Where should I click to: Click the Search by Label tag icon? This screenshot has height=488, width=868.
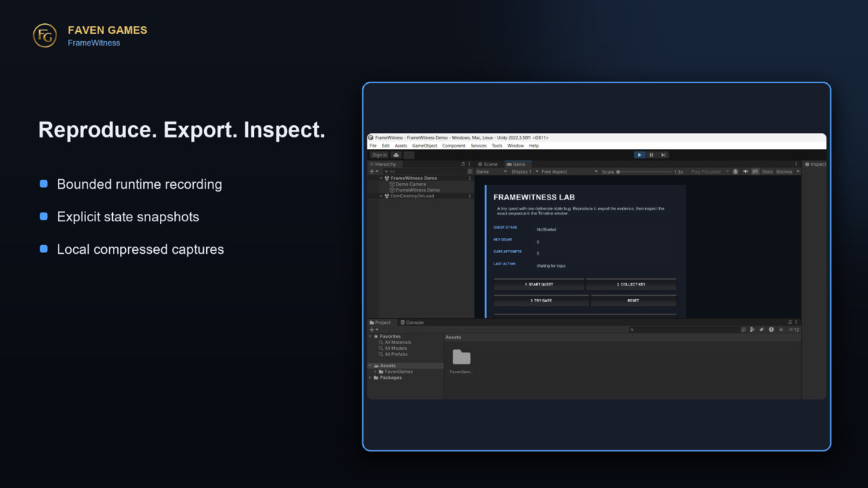click(x=762, y=330)
